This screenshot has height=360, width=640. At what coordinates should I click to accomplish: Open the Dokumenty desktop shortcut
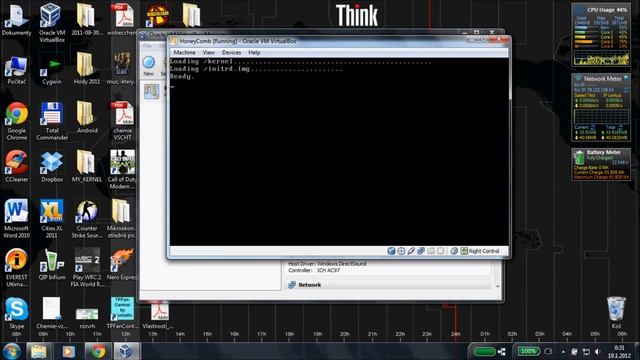pyautogui.click(x=16, y=20)
